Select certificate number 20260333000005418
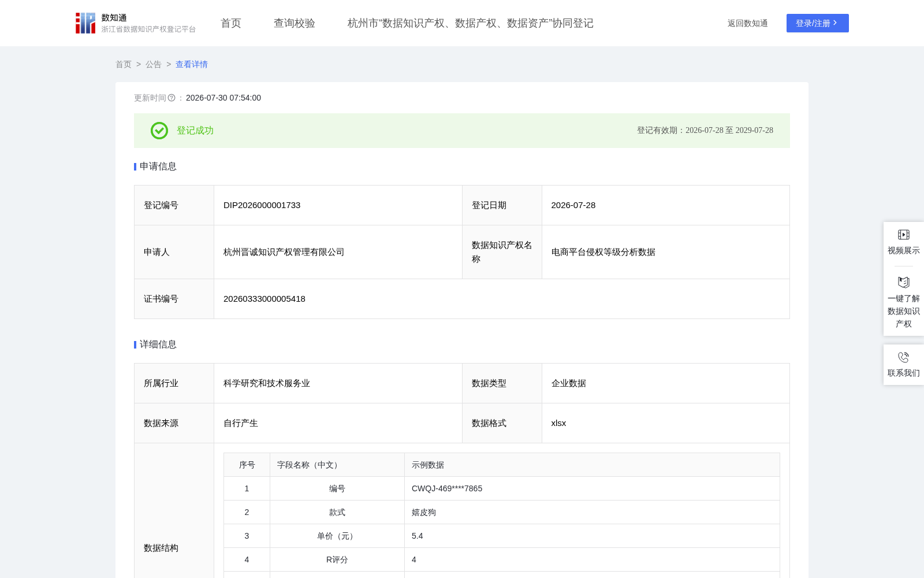The width and height of the screenshot is (924, 578). (264, 299)
